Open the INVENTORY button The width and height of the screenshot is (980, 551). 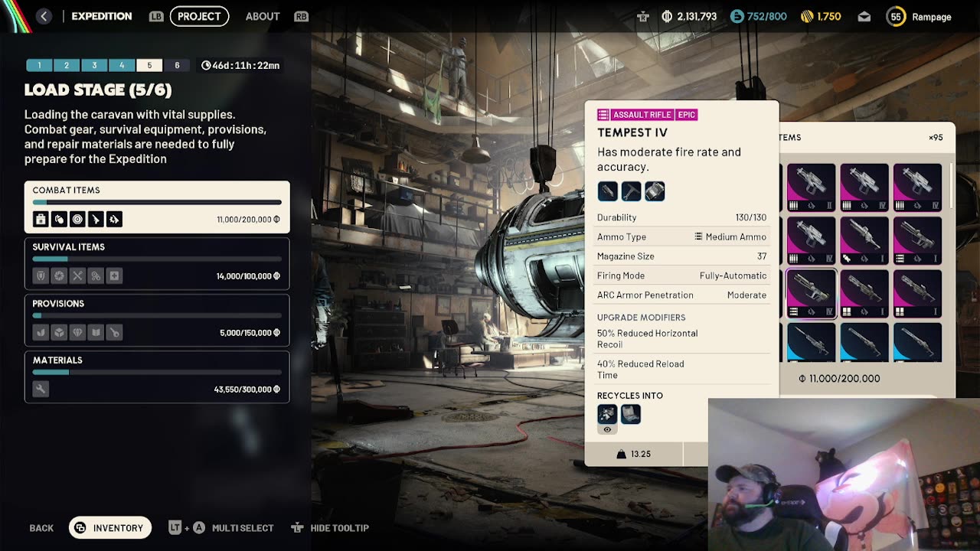point(110,528)
